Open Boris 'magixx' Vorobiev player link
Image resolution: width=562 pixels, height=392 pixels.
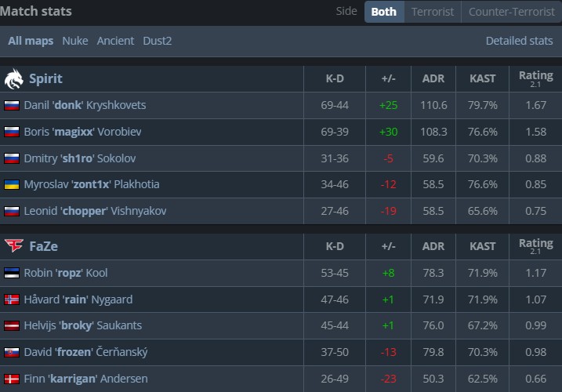click(x=82, y=132)
